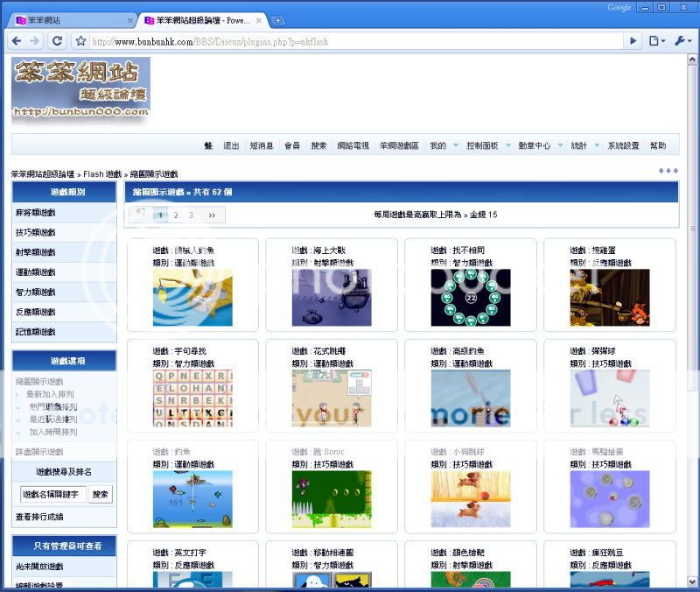Screen dimensions: 700x592
Task: Click the ›› next pages button
Action: (x=212, y=215)
